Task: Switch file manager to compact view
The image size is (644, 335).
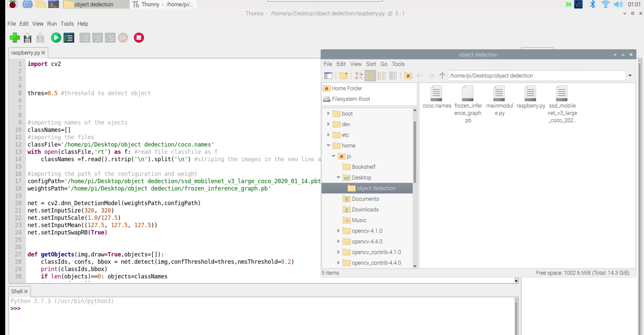Action: (x=382, y=76)
